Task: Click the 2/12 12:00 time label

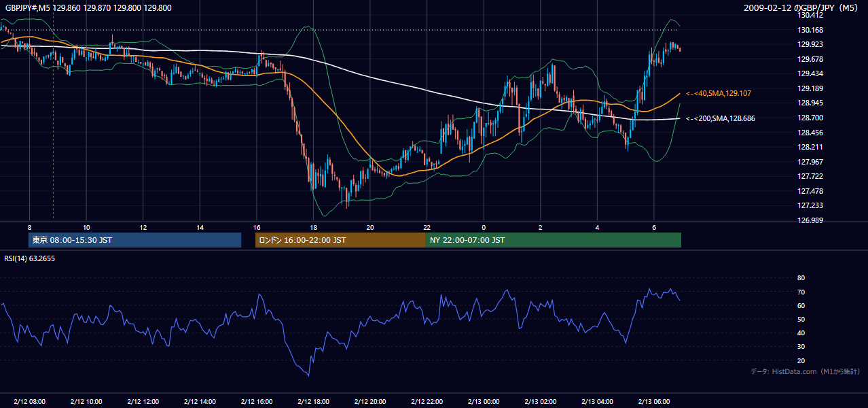Action: tap(143, 401)
